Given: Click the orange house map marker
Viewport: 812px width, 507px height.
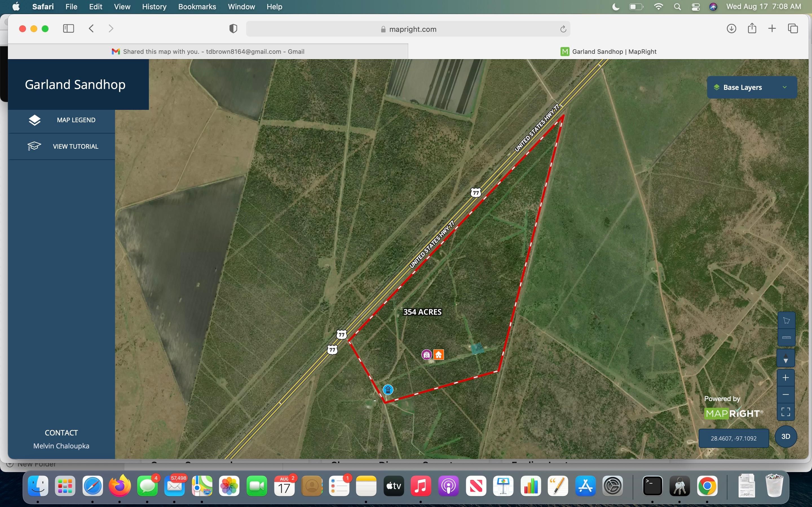Looking at the screenshot, I should point(439,354).
